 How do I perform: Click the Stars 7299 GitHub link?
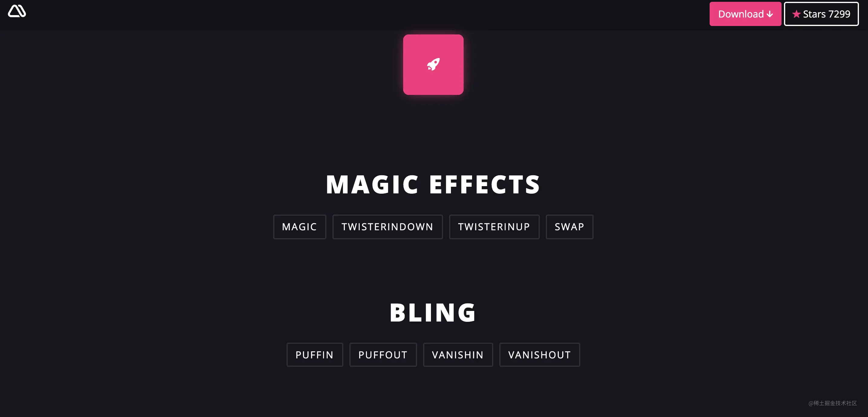click(821, 14)
